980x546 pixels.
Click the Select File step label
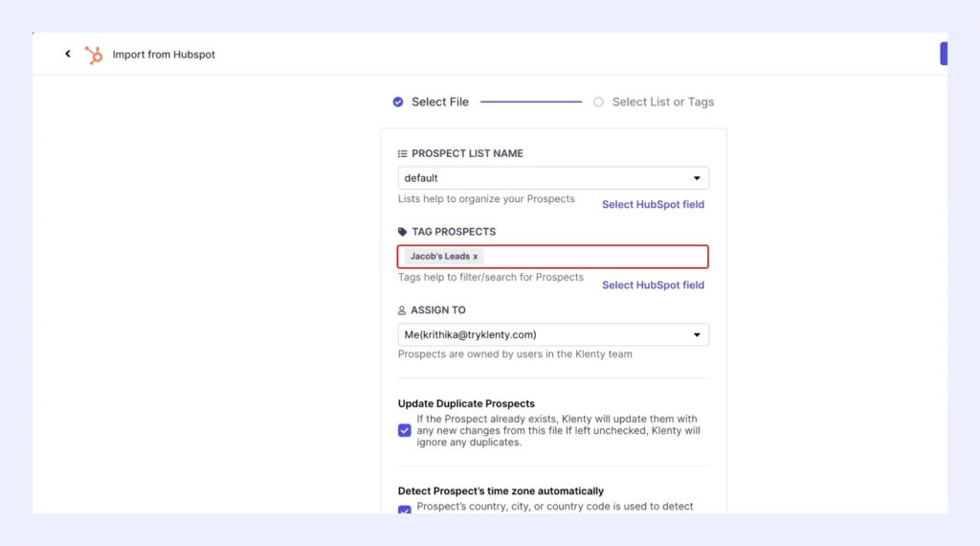click(x=440, y=102)
